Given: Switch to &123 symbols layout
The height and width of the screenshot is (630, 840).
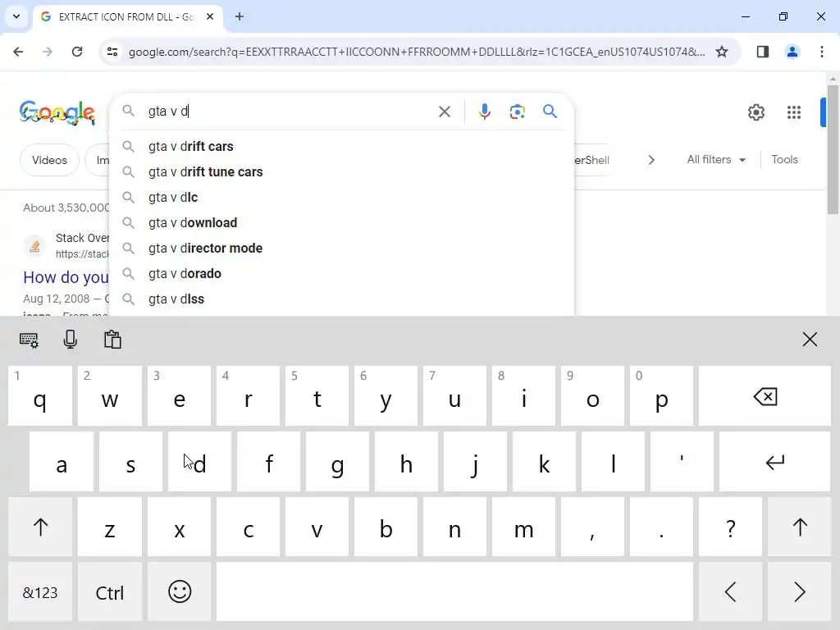Looking at the screenshot, I should (x=40, y=592).
